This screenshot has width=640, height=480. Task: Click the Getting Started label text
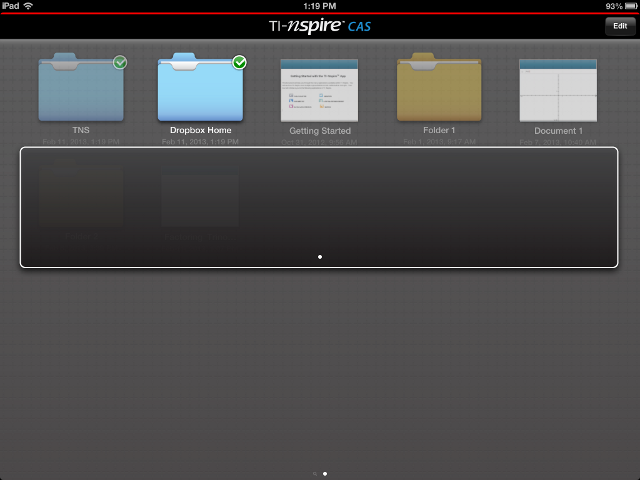point(319,131)
